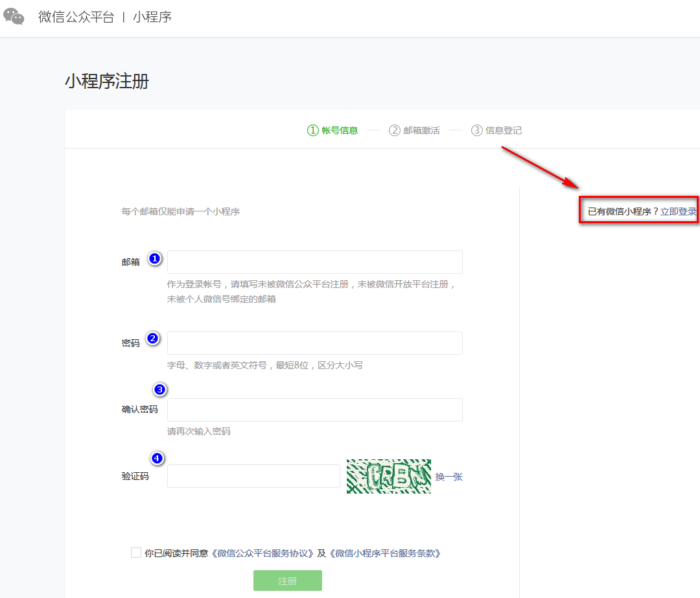Click the 每个邮箱仅能申请一个小程序 notice
This screenshot has height=598, width=700.
(x=181, y=211)
